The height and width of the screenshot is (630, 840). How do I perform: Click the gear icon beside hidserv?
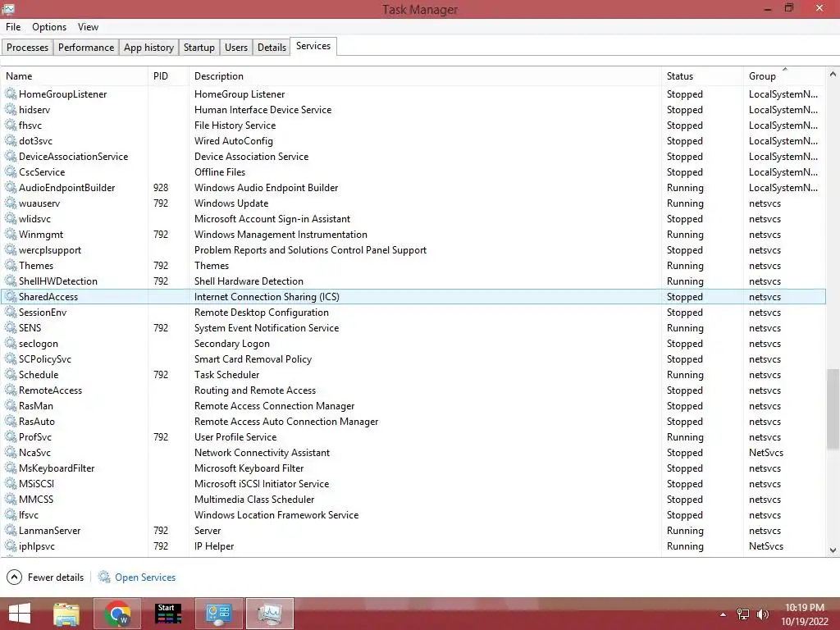click(11, 109)
